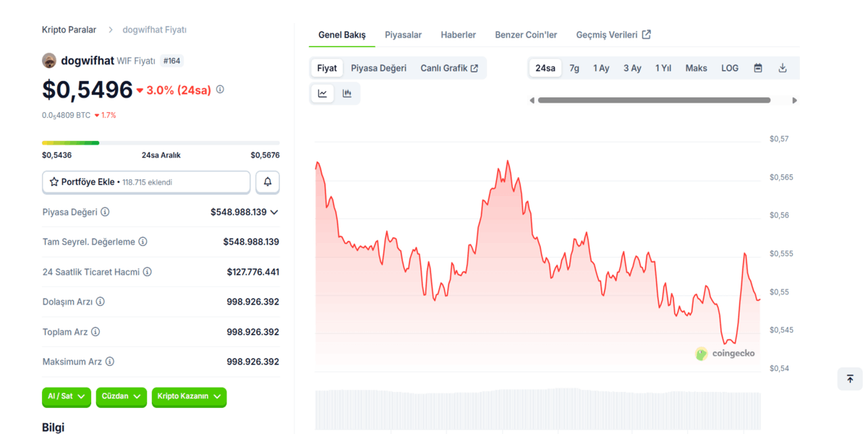Click info icon beside Piyasa Değeri

[x=105, y=212]
